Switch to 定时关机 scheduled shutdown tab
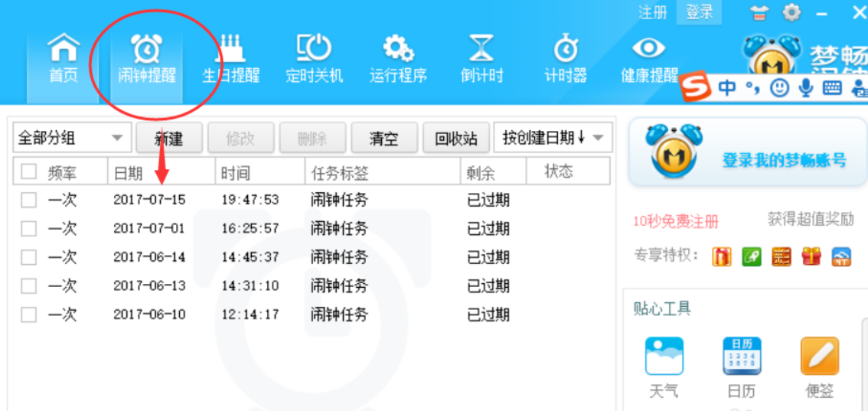Viewport: 868px width, 411px height. pyautogui.click(x=314, y=60)
